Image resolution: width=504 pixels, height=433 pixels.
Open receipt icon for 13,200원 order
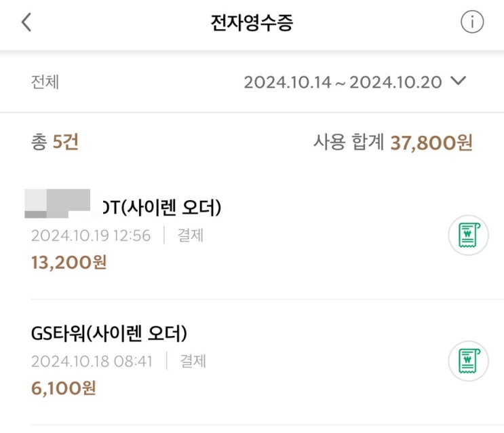coord(468,236)
